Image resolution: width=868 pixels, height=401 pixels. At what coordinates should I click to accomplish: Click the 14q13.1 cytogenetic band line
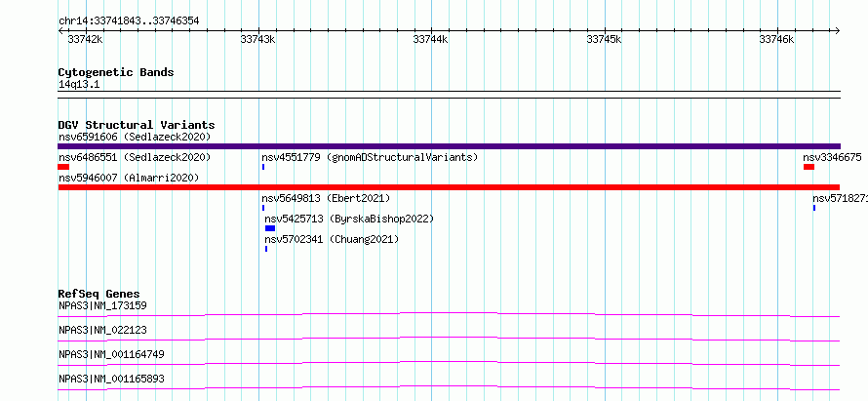click(x=449, y=95)
